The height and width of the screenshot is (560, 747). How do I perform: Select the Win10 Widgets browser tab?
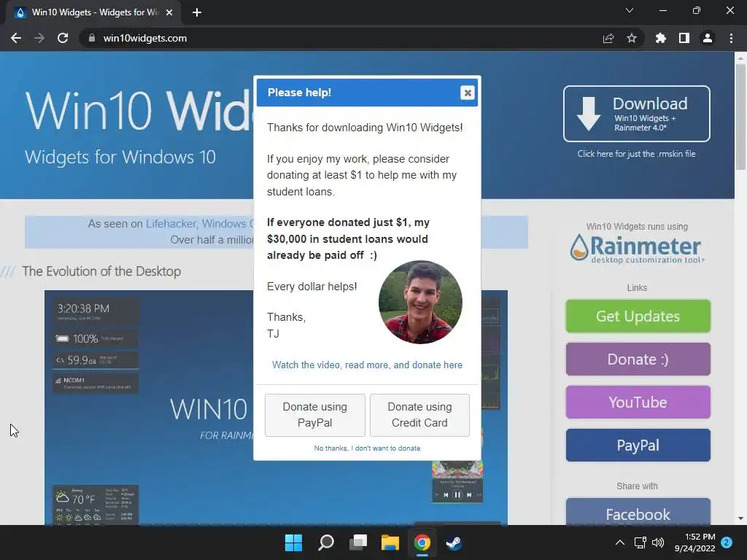pyautogui.click(x=94, y=12)
